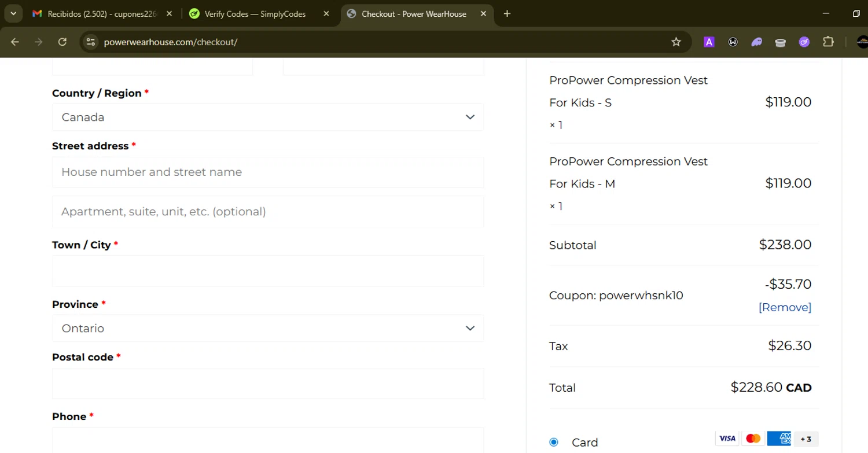Click the Subtotal $238.00 value
Viewport: 868px width, 453px height.
(x=785, y=245)
